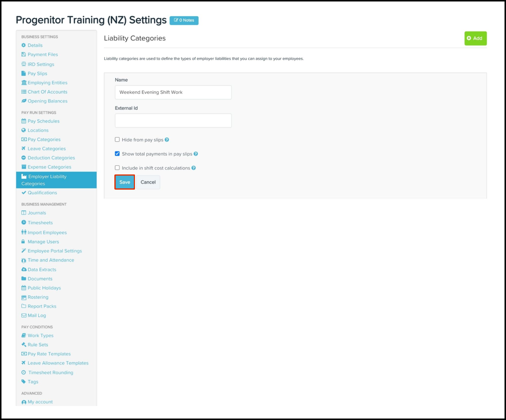Open Pay Categories in sidebar
The width and height of the screenshot is (506, 420).
[x=44, y=139]
